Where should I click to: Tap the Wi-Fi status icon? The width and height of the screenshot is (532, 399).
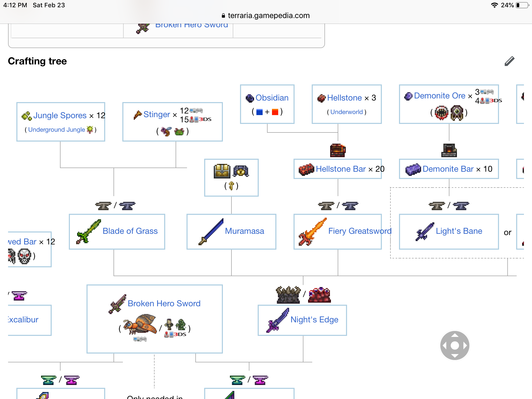point(494,5)
